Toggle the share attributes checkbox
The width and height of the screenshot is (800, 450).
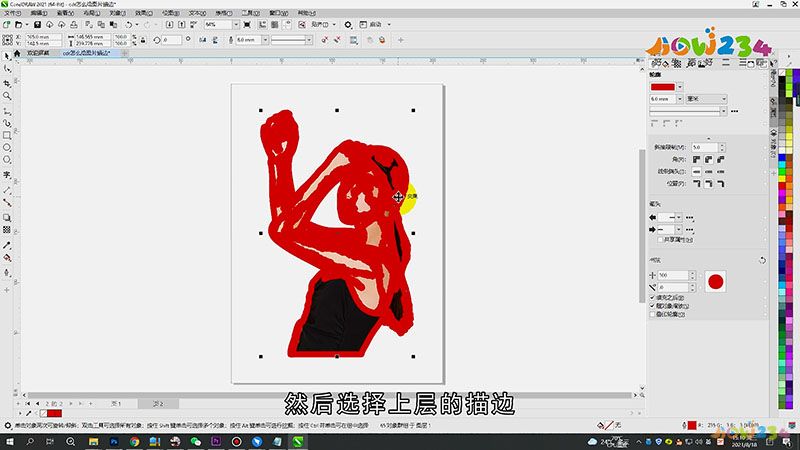[660, 239]
